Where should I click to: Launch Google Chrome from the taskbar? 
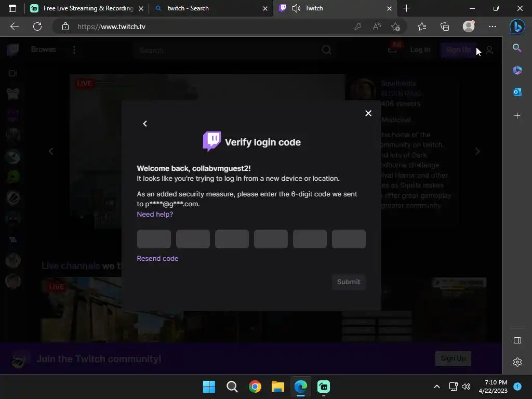point(255,387)
